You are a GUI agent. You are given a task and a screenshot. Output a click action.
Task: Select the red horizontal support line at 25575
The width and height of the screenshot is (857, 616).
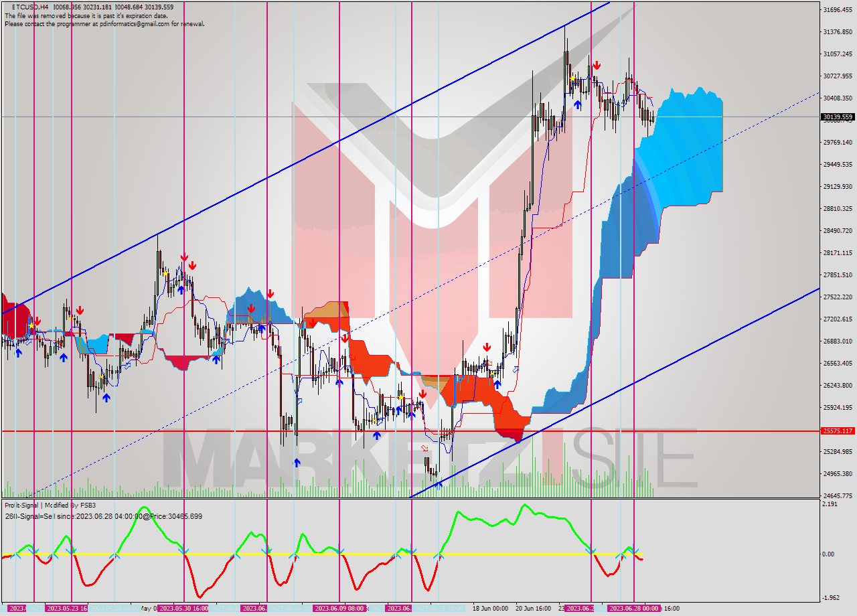410,431
